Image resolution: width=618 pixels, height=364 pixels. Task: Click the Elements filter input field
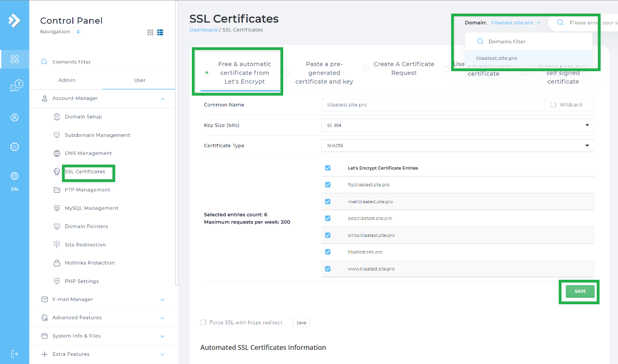pos(103,62)
